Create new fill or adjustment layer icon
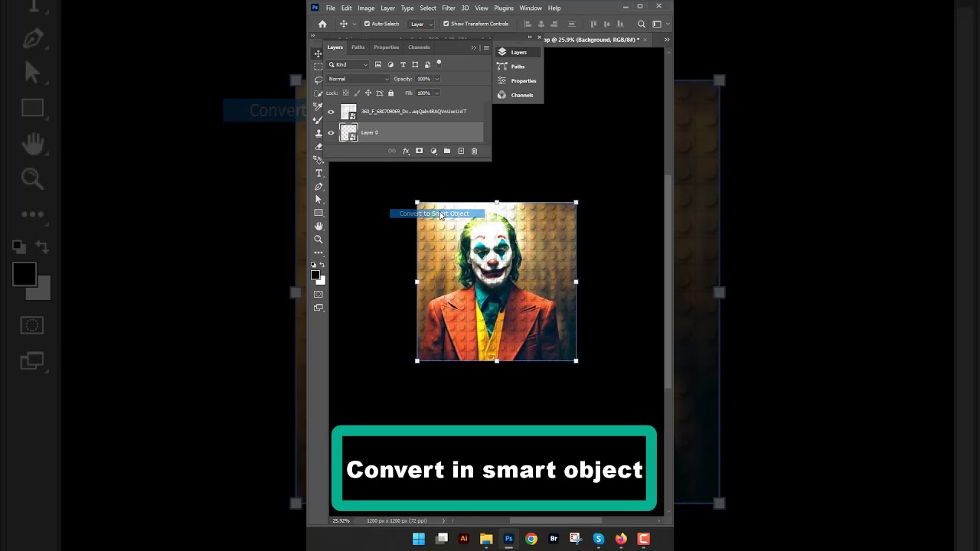 (433, 151)
